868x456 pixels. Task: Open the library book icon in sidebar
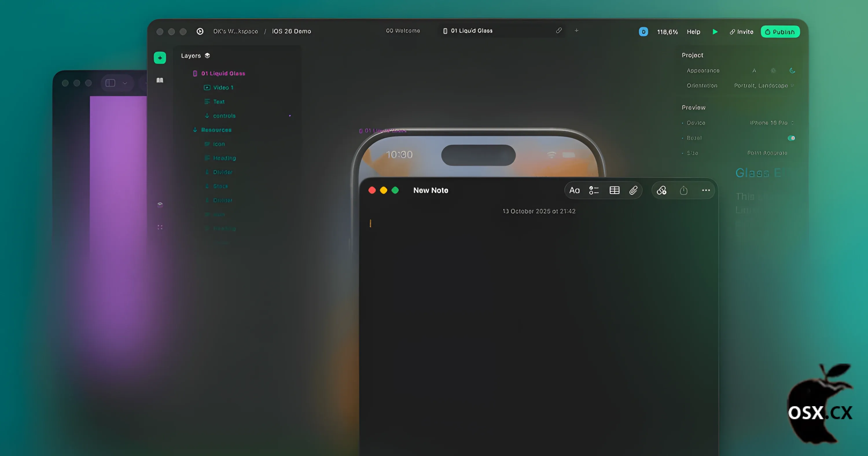160,80
